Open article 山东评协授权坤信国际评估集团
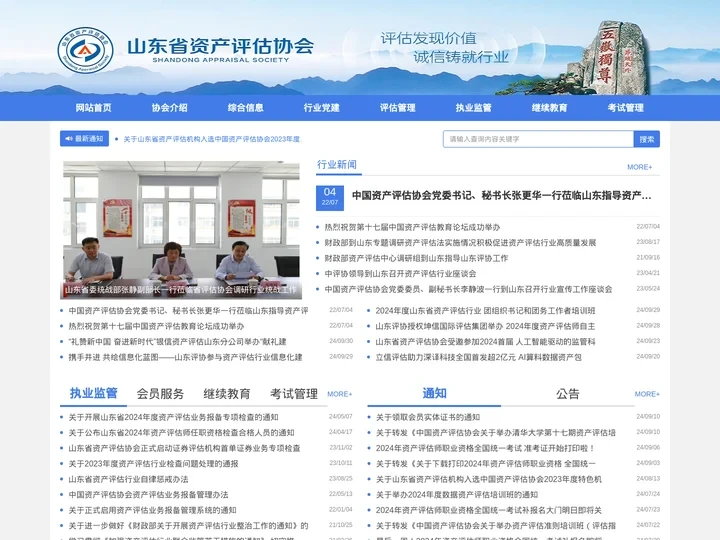720x540 pixels. (x=485, y=326)
